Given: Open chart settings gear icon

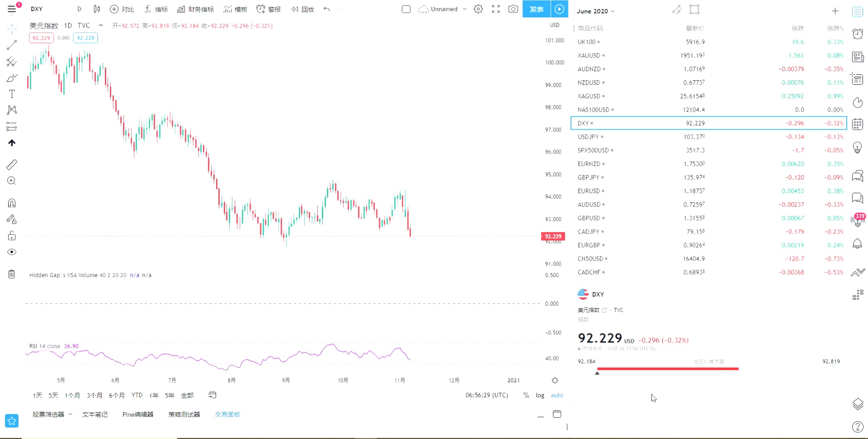Looking at the screenshot, I should click(478, 9).
